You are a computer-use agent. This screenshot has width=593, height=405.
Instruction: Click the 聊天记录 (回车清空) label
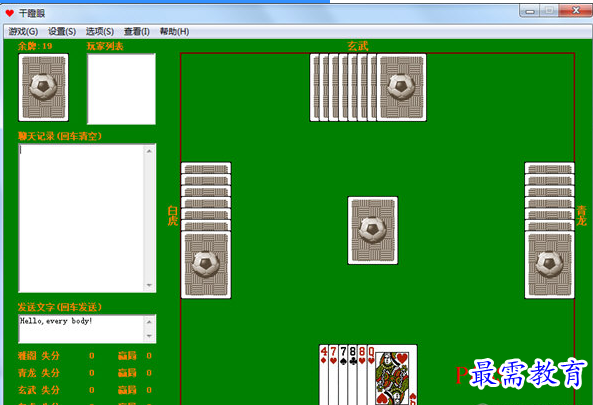coord(60,136)
